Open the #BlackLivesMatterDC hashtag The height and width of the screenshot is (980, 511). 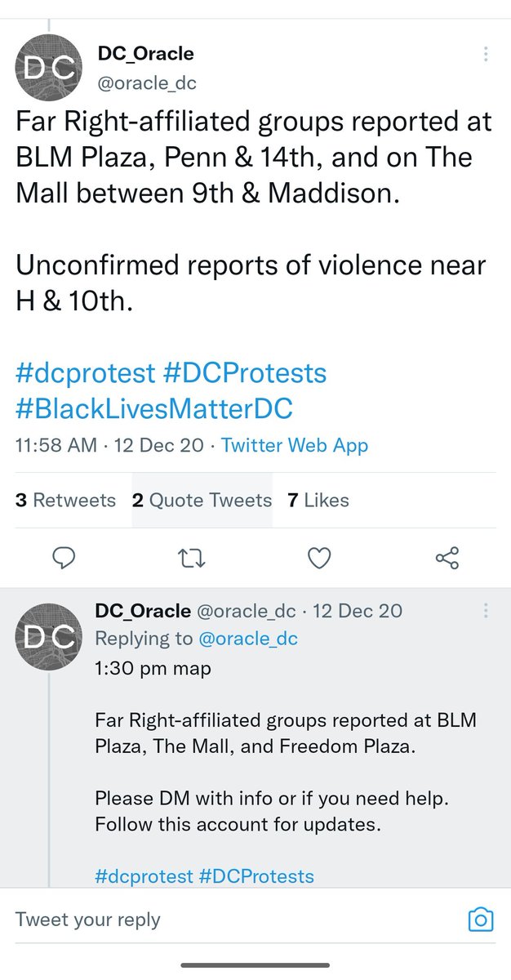click(154, 408)
